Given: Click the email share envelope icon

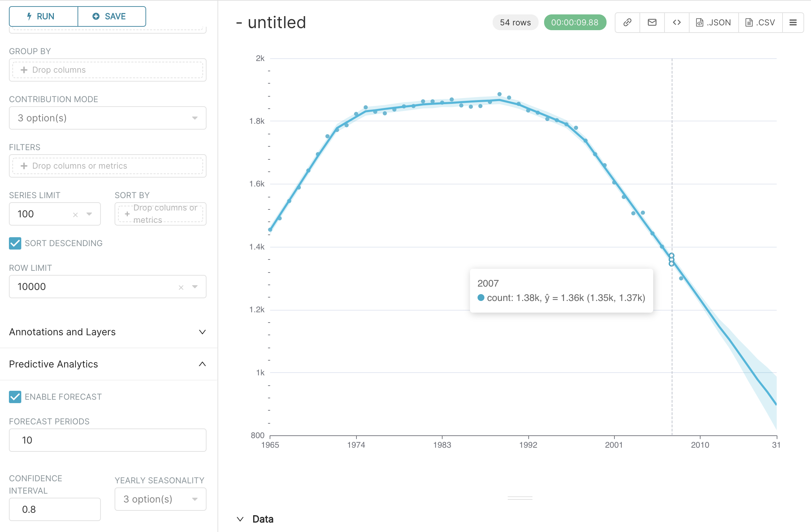Looking at the screenshot, I should point(652,23).
